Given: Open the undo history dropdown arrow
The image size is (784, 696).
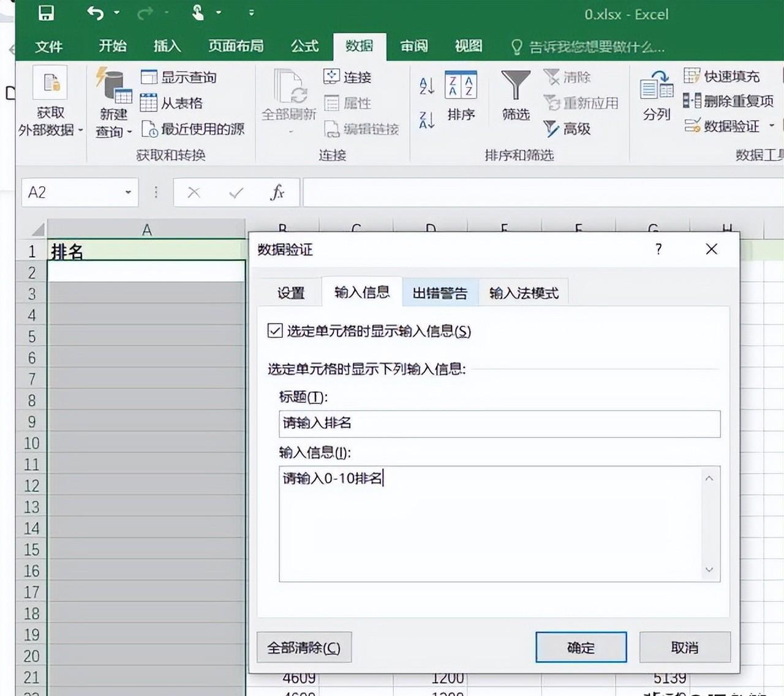Looking at the screenshot, I should point(117,13).
